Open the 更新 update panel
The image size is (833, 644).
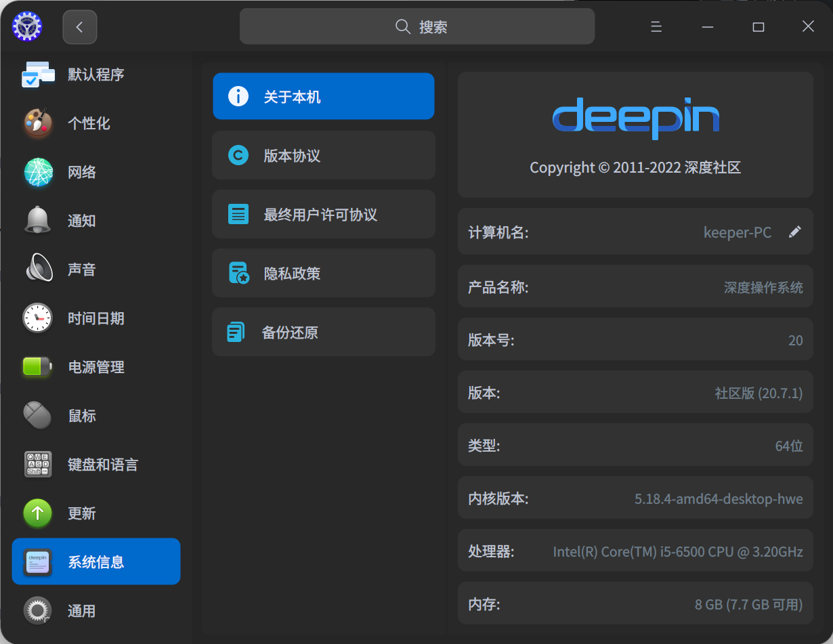[x=95, y=513]
